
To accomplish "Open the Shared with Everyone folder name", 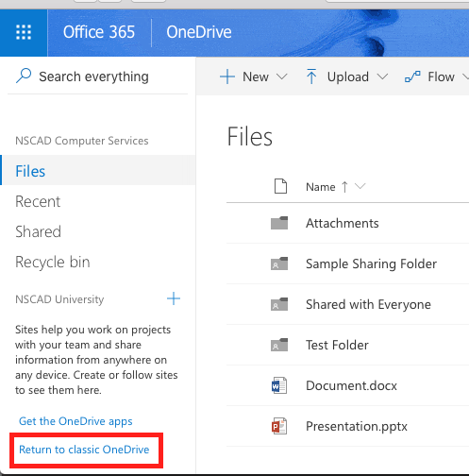I will tap(368, 304).
